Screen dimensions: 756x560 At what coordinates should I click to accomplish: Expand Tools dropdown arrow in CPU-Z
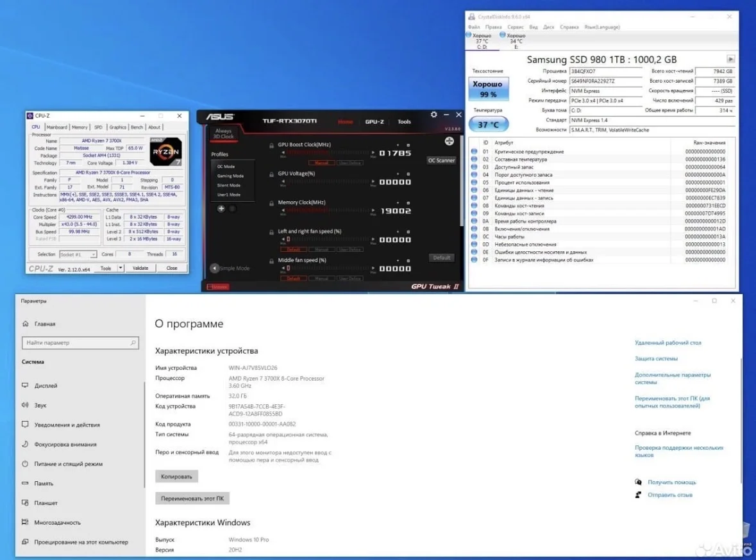pos(121,268)
